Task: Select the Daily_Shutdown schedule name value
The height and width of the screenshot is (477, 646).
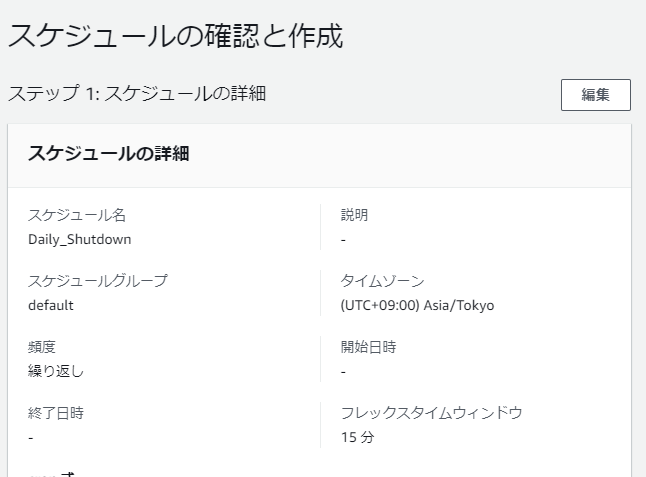Action: pos(80,239)
